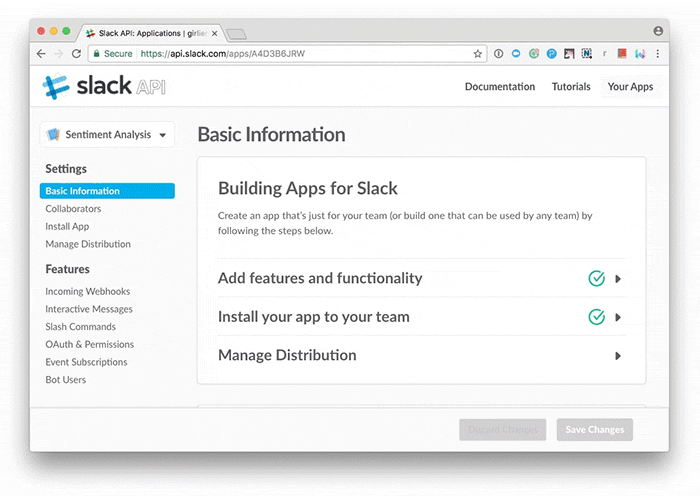Open Bot Users feature page
This screenshot has height=496, width=700.
[66, 380]
